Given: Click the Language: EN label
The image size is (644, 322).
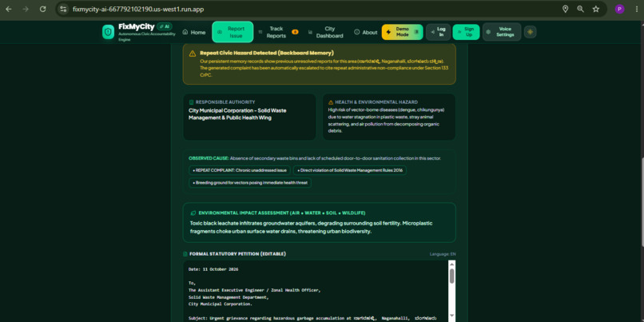Looking at the screenshot, I should [443, 254].
